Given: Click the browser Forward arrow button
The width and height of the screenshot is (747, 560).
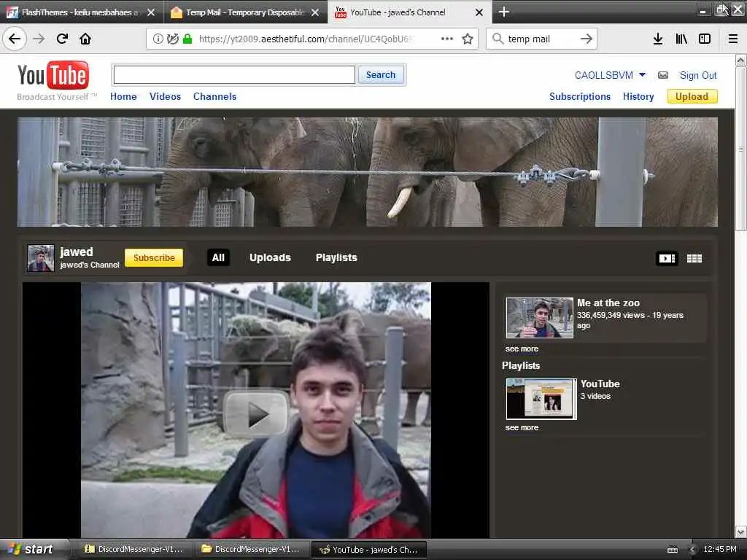Looking at the screenshot, I should 39,39.
